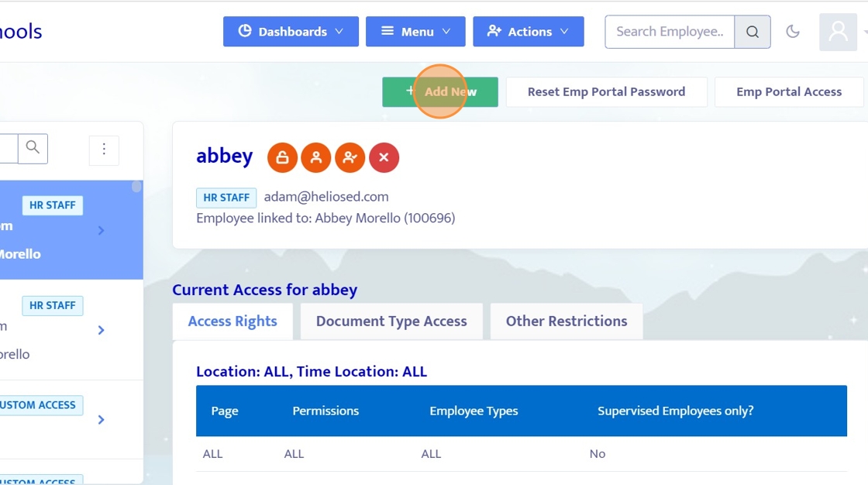Expand the highlighted HR STAFF user chevron
This screenshot has height=485, width=868.
coord(102,230)
